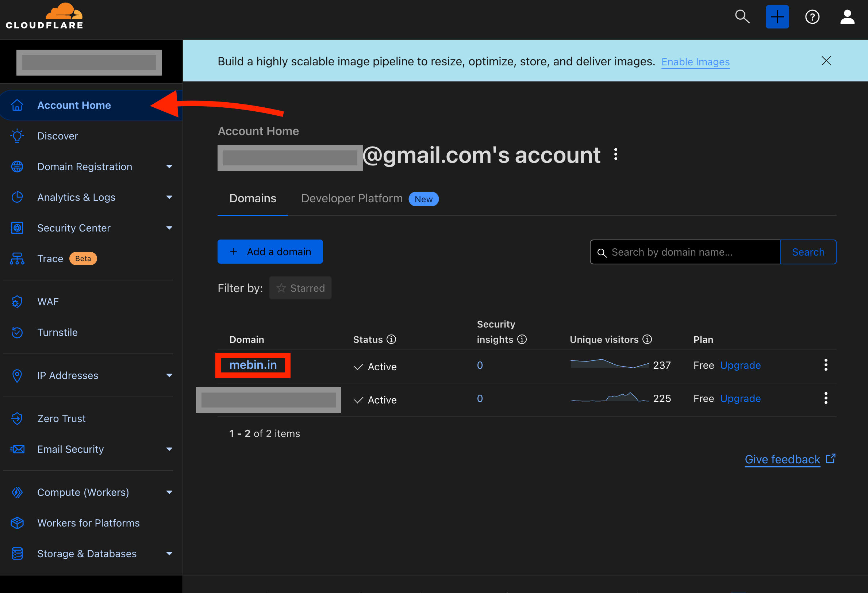Image resolution: width=868 pixels, height=593 pixels.
Task: Click the Turnstile sidebar icon
Action: [17, 332]
